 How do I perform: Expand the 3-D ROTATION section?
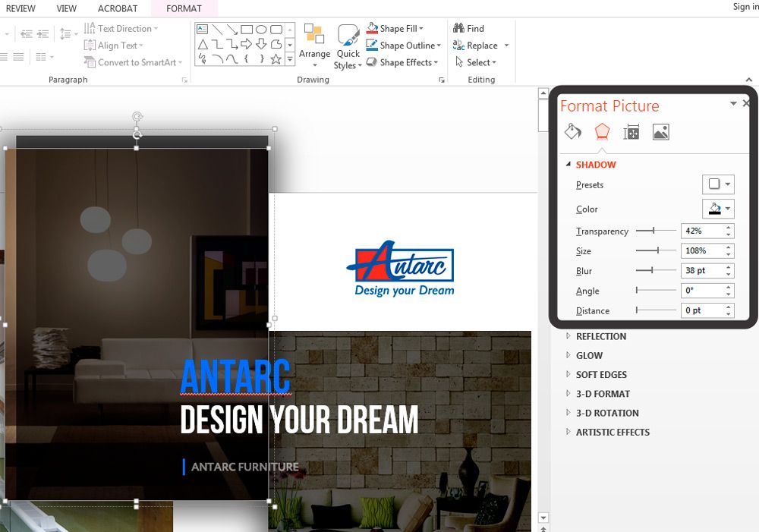pyautogui.click(x=568, y=413)
